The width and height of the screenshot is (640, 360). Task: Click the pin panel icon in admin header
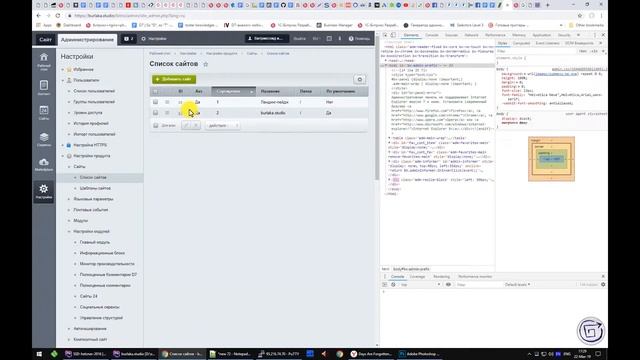(x=340, y=39)
